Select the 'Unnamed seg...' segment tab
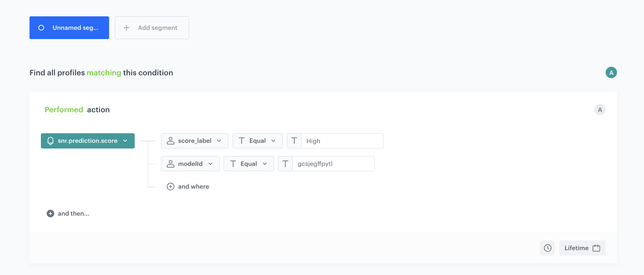The height and width of the screenshot is (275, 644). point(75,28)
